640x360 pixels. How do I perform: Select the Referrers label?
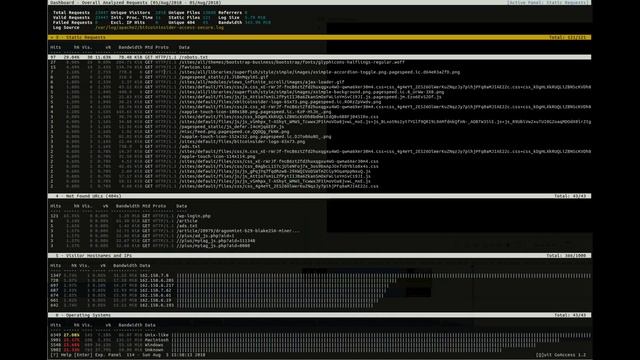[230, 13]
